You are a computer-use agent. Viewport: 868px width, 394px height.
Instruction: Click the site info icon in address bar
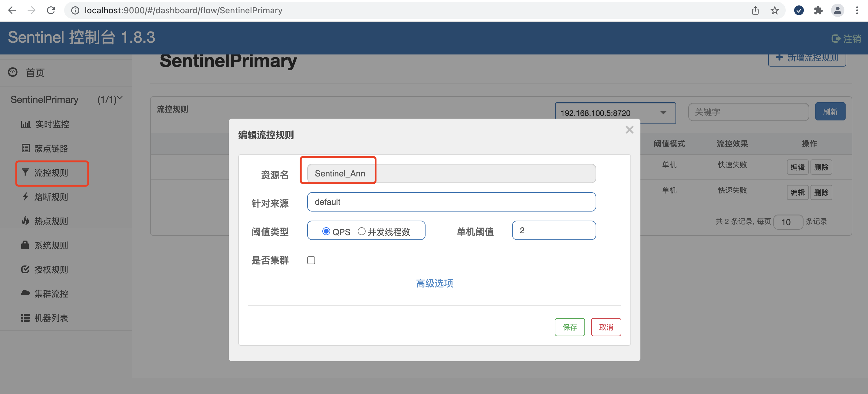75,11
